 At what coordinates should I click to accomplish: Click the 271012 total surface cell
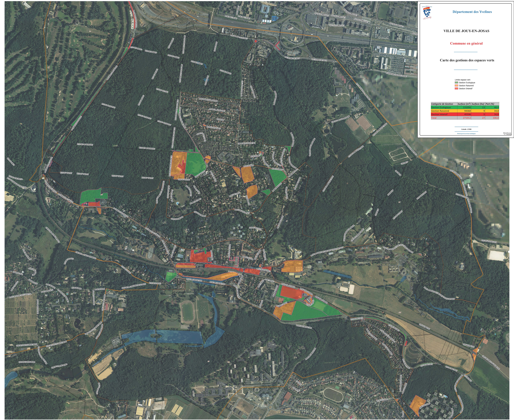[464, 118]
